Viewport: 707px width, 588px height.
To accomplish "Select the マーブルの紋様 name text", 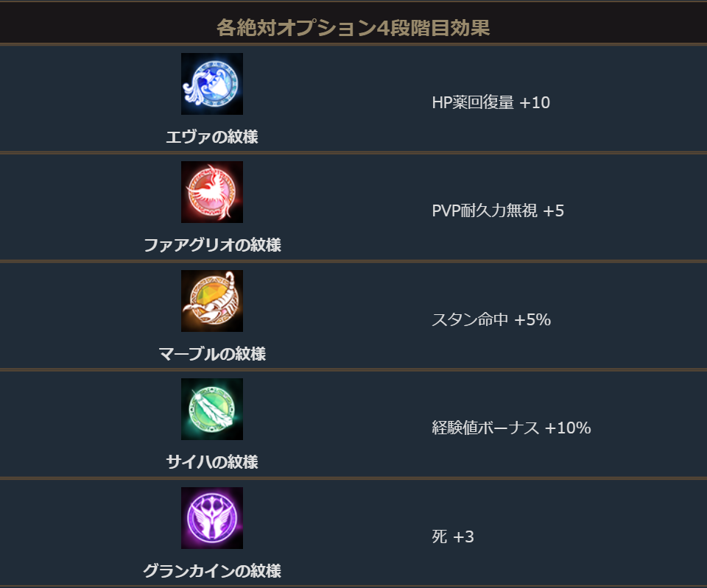I will (212, 354).
